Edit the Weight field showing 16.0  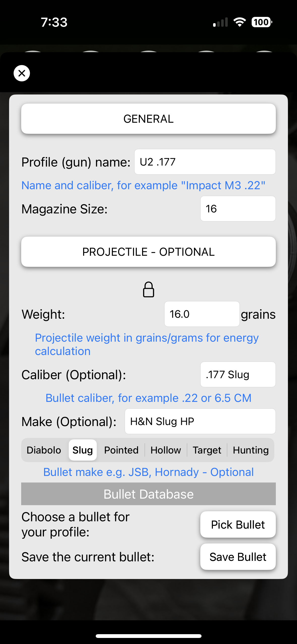(x=202, y=314)
